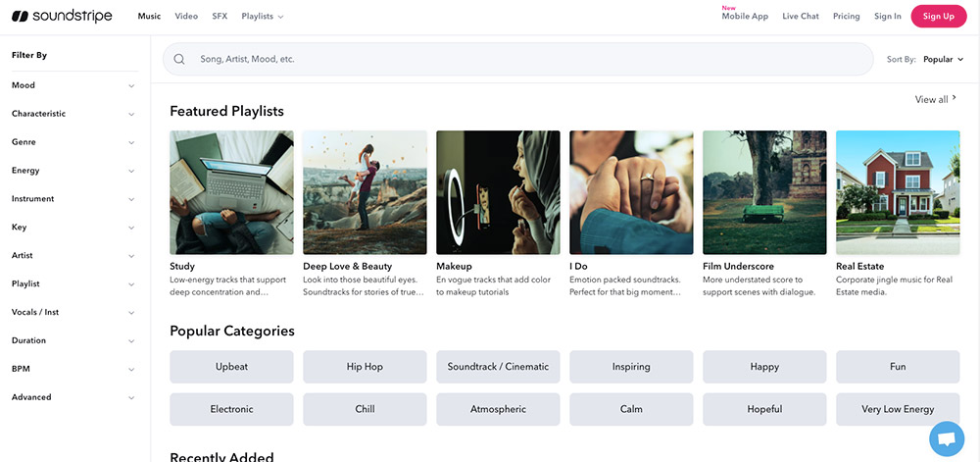The height and width of the screenshot is (462, 980).
Task: Select the Soundtrack / Cinematic category
Action: pos(498,367)
